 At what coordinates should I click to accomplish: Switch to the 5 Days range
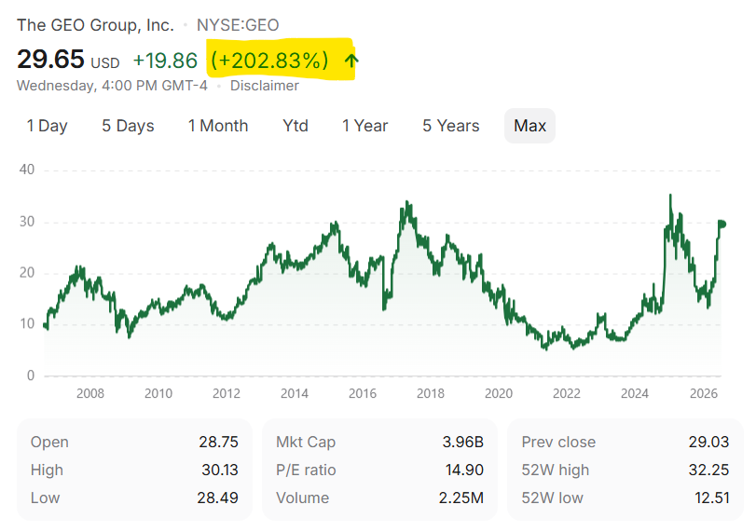tap(128, 126)
